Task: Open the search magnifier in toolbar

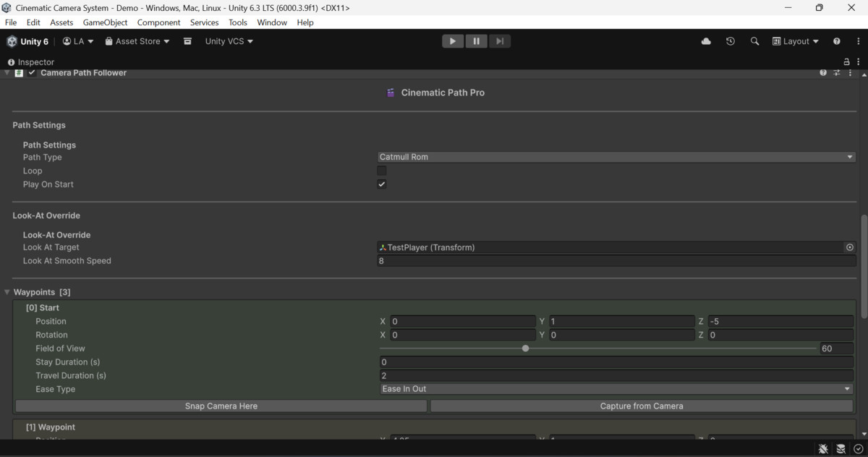Action: (754, 41)
